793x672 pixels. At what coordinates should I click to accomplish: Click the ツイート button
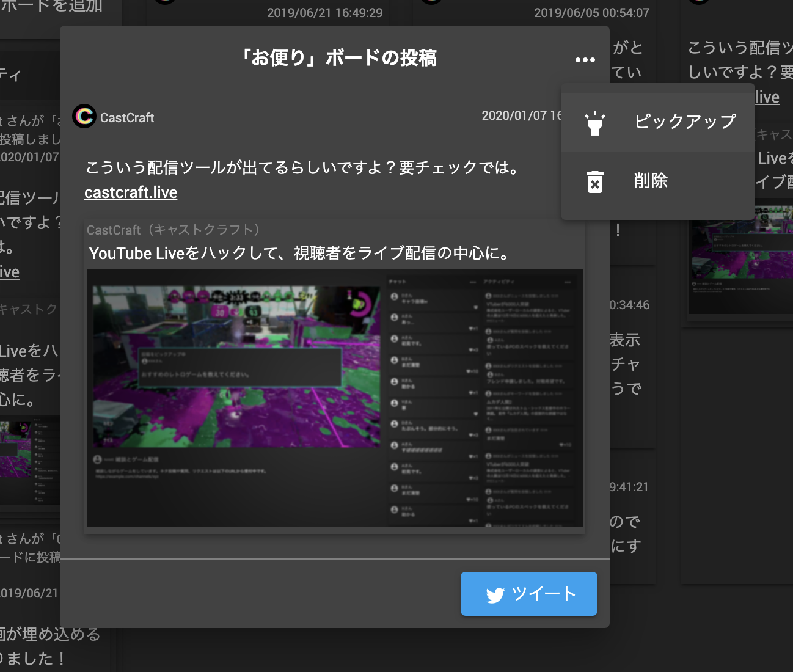(528, 594)
